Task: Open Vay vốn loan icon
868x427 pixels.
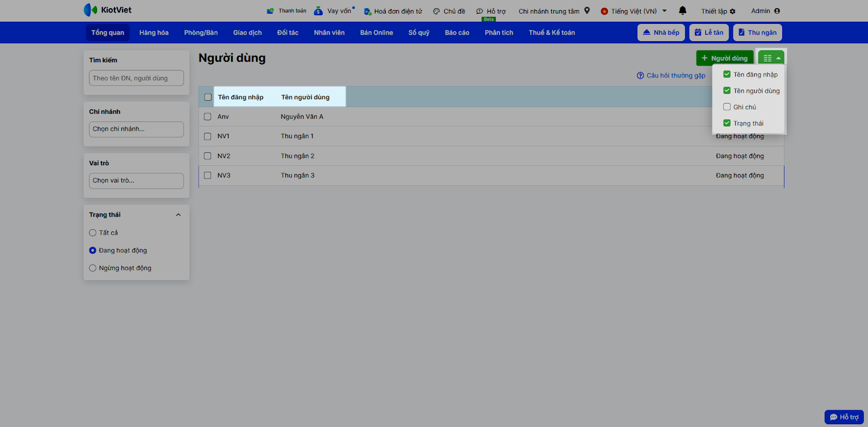Action: [x=318, y=11]
